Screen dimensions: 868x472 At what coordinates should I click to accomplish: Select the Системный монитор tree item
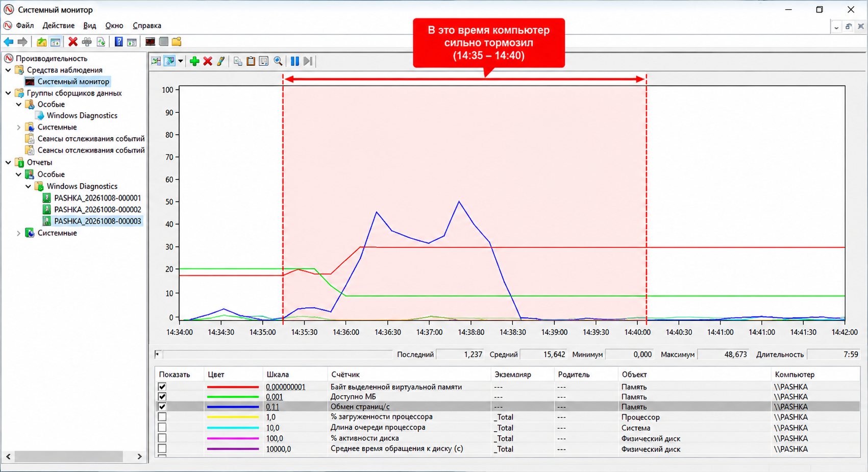[x=73, y=82]
